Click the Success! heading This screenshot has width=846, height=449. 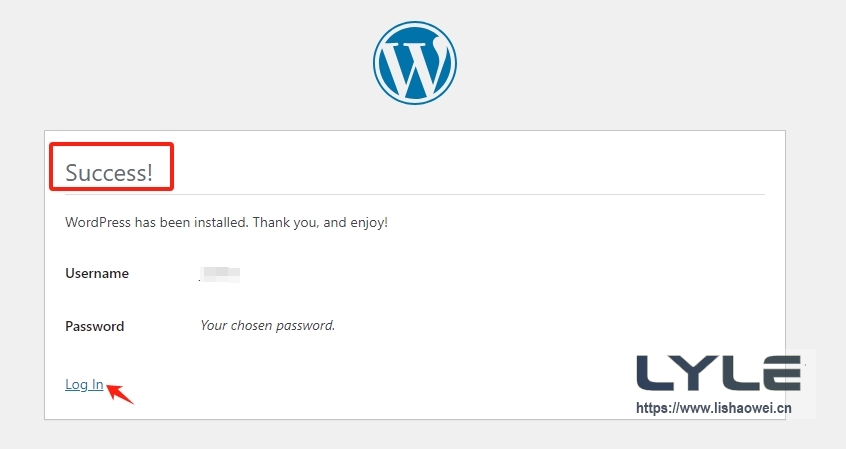point(109,173)
